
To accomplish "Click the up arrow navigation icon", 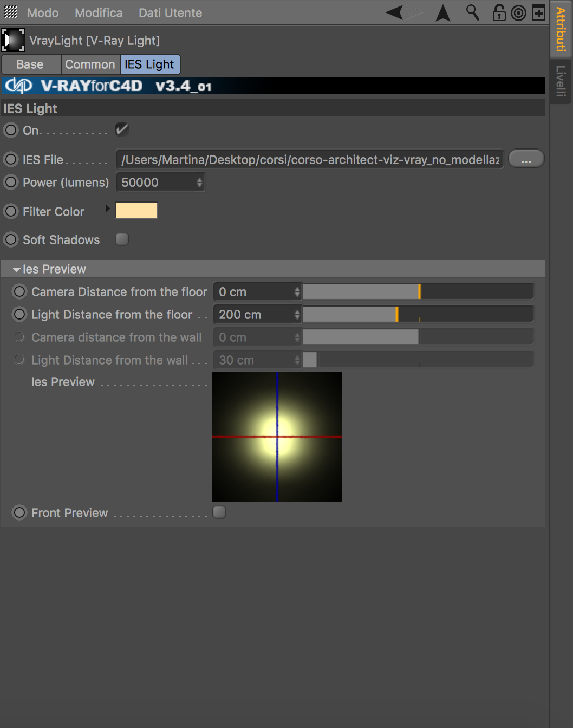I will pos(443,12).
